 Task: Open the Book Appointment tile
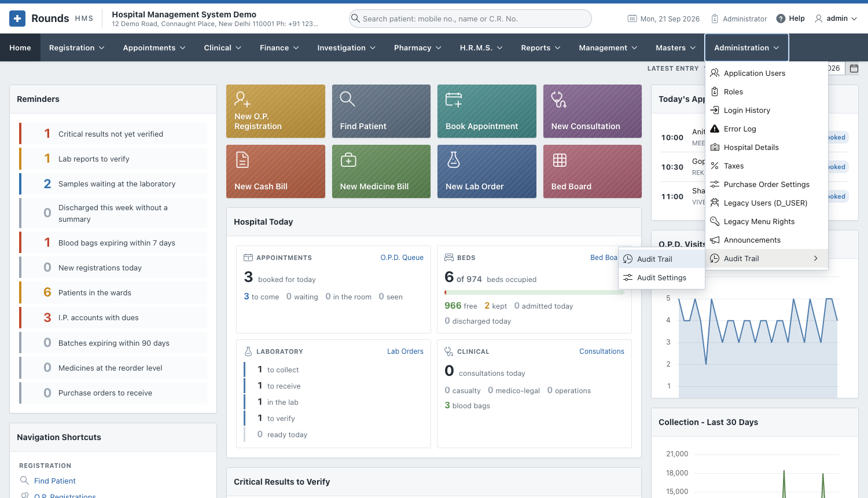(x=487, y=111)
